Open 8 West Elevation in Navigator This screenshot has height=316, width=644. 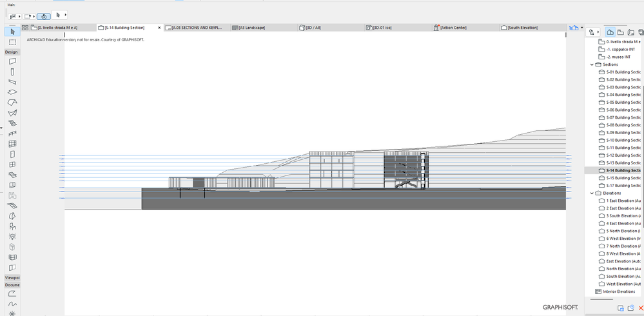(620, 253)
